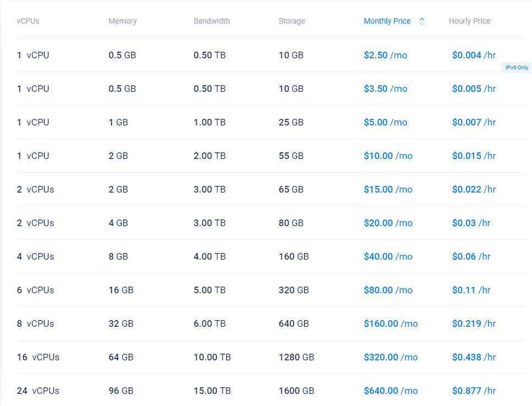
Task: Sort by Hourly Price column header
Action: (469, 21)
